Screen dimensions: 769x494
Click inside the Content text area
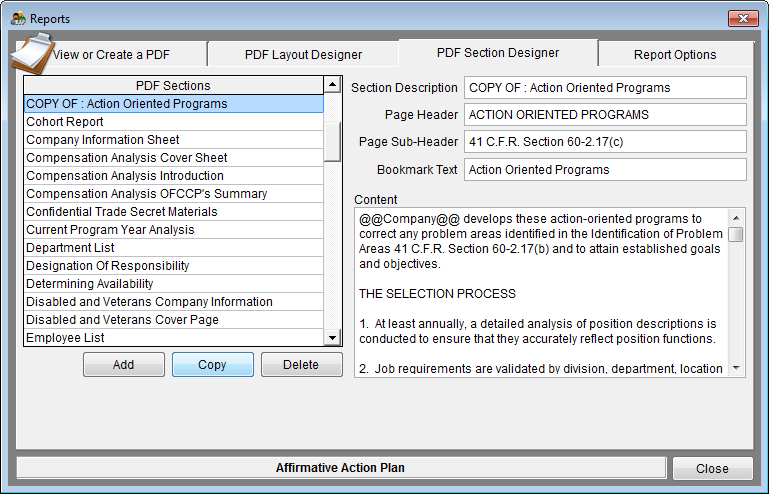[541, 293]
